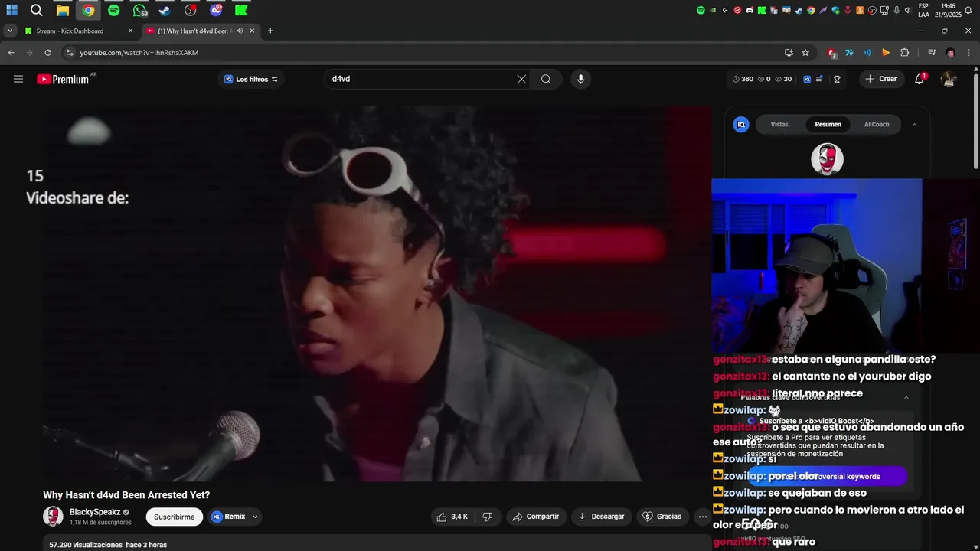Viewport: 980px width, 551px height.
Task: Open the Chrome profile avatar
Action: [950, 53]
